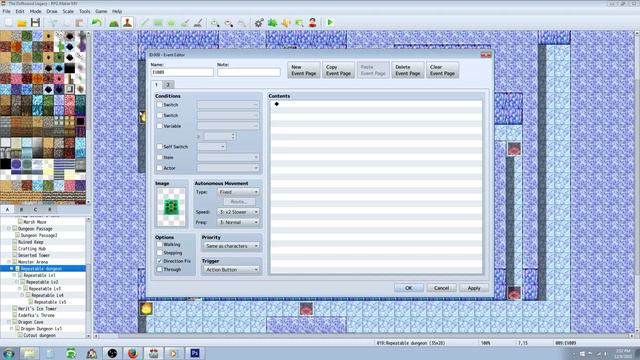Select the Ruined Keep map
Screen dimensions: 640x360
(x=31, y=242)
